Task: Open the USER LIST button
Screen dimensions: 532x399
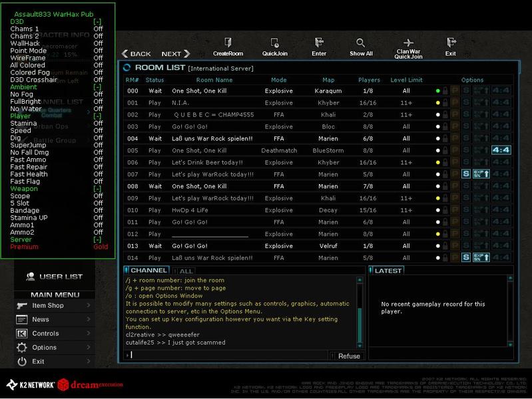Action: [55, 277]
